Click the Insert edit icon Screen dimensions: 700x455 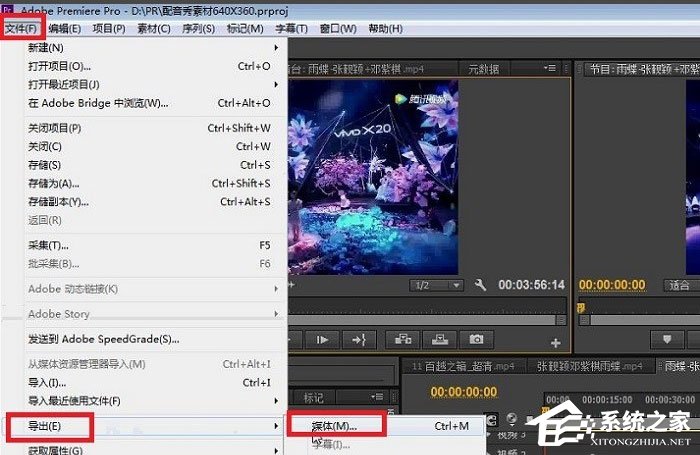click(x=402, y=340)
